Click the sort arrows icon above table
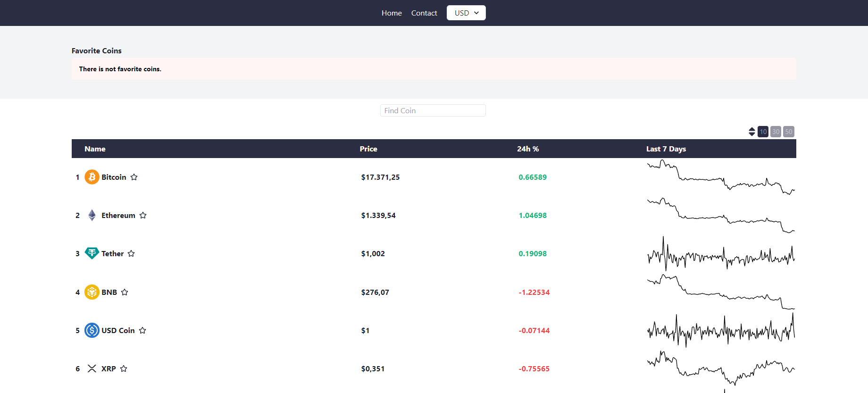Viewport: 868px width, 393px height. pyautogui.click(x=752, y=132)
